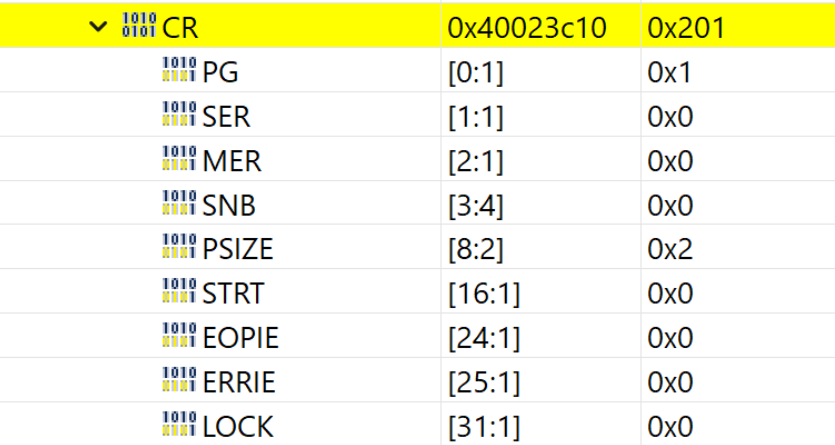Click the PG bitfield icon

click(x=179, y=72)
